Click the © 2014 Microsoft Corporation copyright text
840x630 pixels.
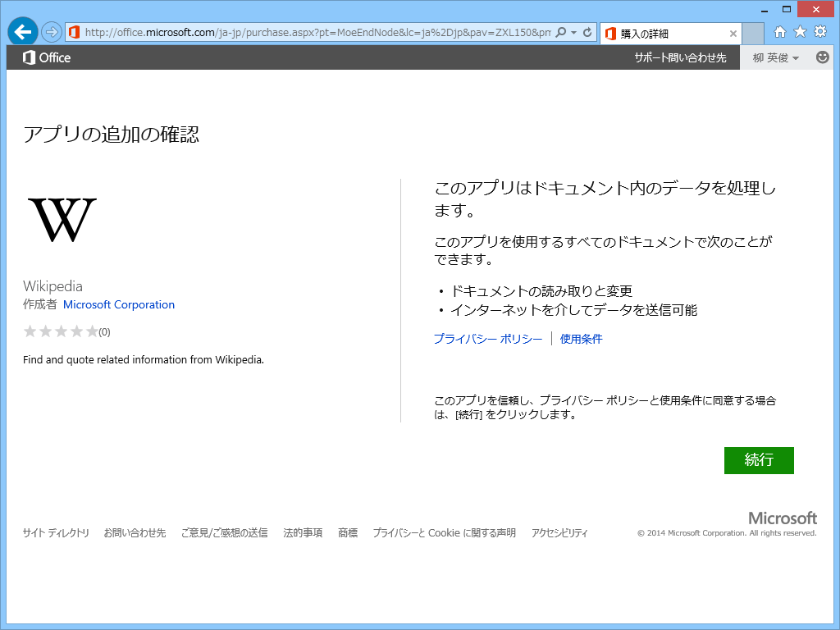pyautogui.click(x=727, y=533)
